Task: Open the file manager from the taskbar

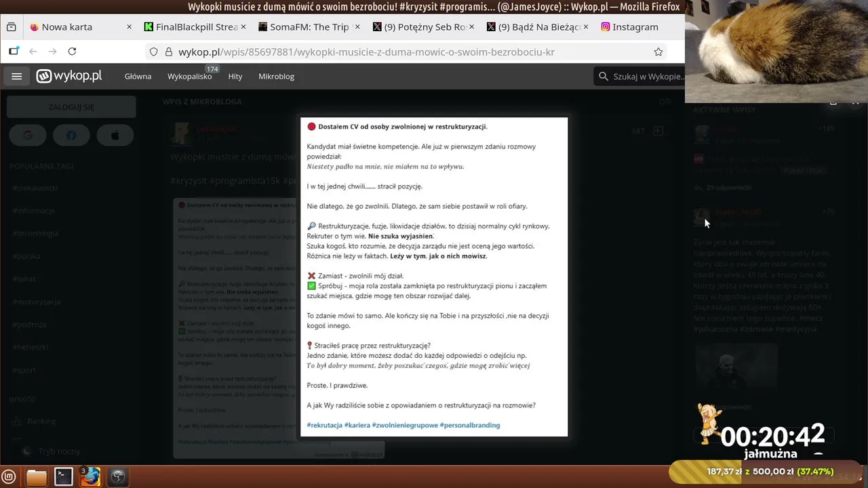Action: coord(37,477)
